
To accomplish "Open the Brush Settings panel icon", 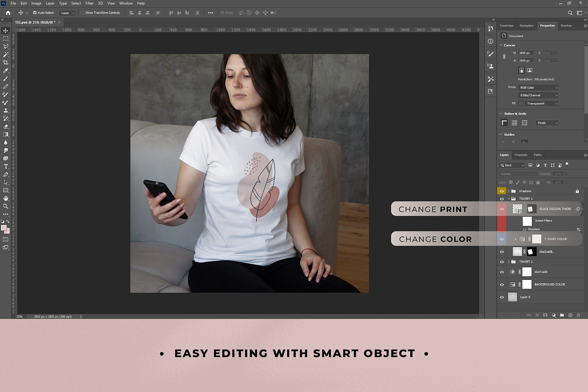I will pos(490,53).
